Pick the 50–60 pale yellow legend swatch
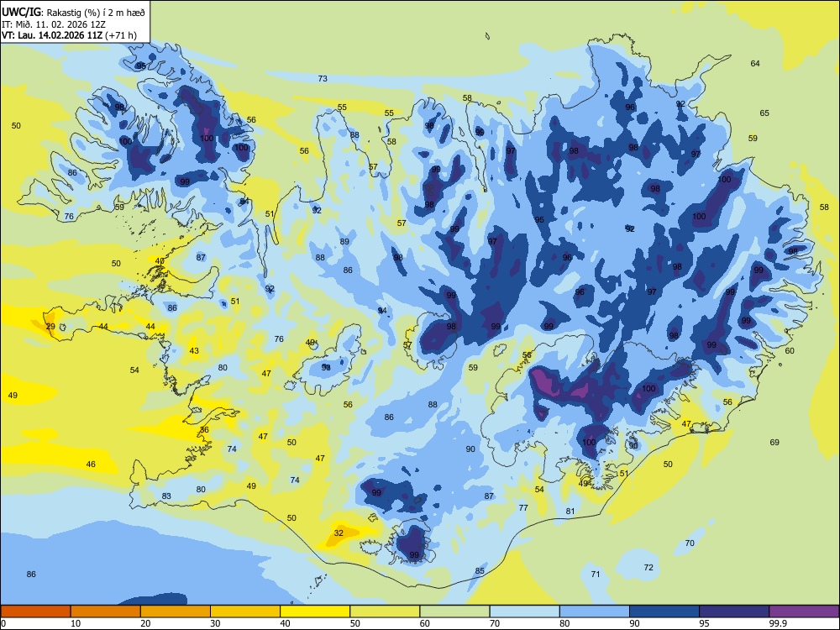Screen dimensions: 840x630 tap(385, 612)
